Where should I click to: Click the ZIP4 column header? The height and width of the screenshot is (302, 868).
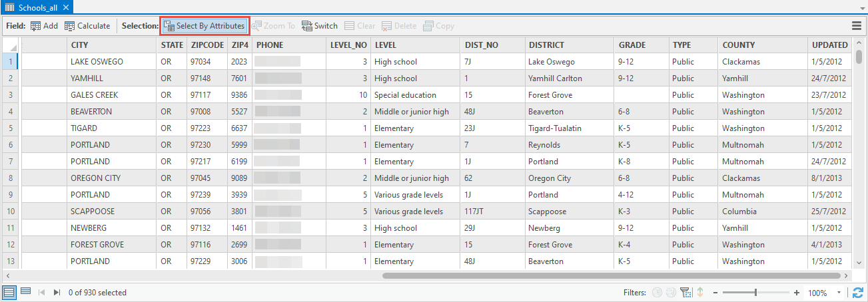point(239,45)
